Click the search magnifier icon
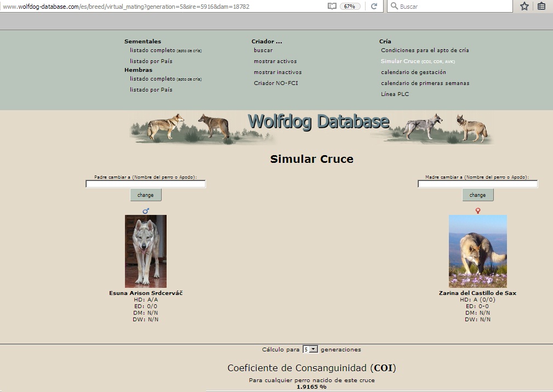 [x=394, y=6]
